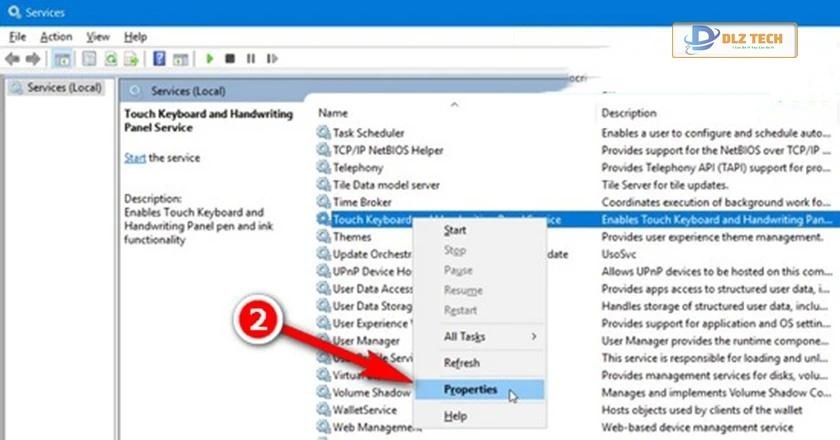Open the File menu

click(x=17, y=37)
